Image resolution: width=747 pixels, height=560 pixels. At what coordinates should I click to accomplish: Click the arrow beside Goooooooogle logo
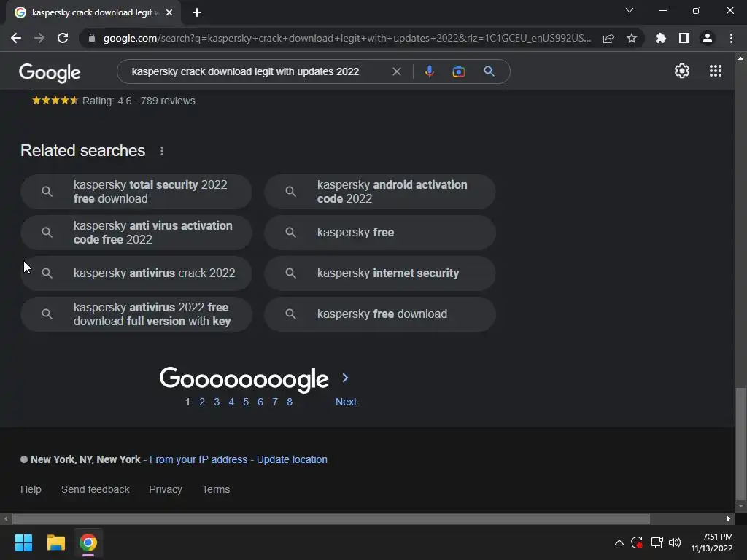coord(345,378)
